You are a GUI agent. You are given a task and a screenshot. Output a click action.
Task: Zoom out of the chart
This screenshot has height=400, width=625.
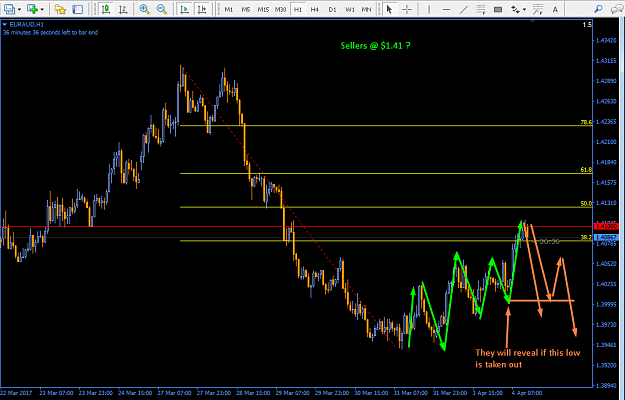(161, 9)
